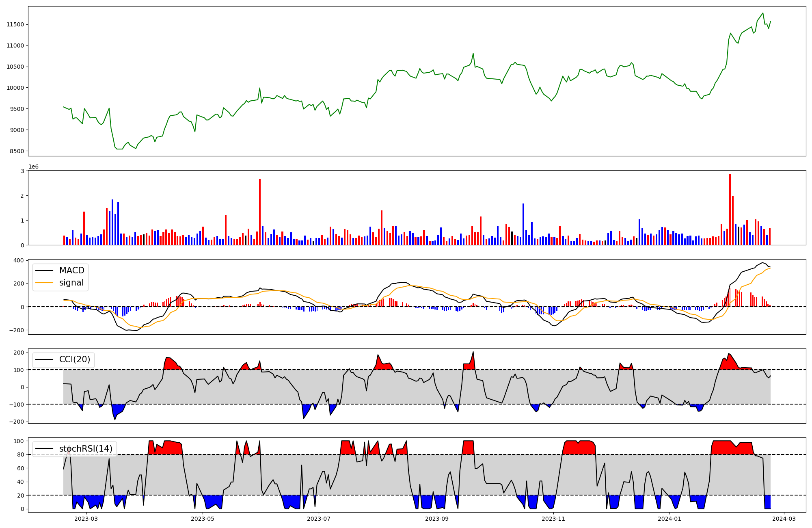Click the tallest red volume bar near 2024-02

click(x=730, y=209)
